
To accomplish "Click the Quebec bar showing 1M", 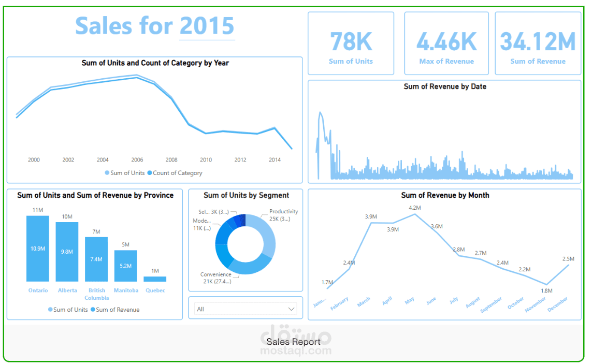I will [155, 278].
